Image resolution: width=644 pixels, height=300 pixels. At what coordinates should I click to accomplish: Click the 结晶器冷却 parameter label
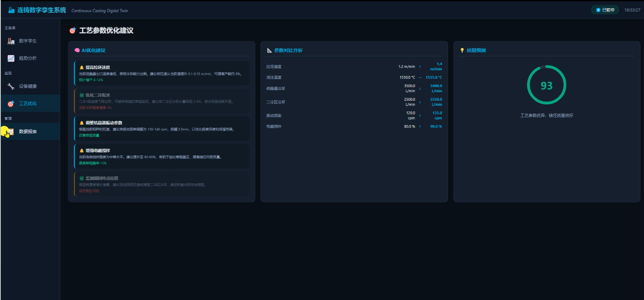coord(275,89)
